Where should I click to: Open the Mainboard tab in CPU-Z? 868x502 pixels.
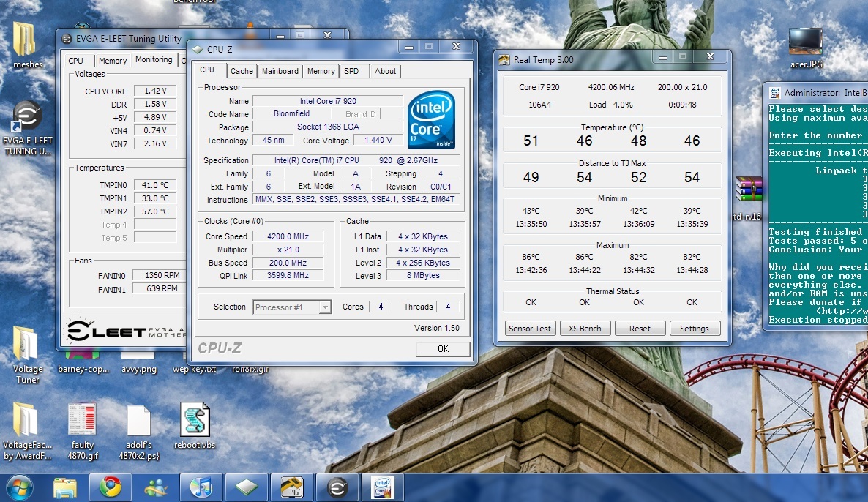pos(280,71)
